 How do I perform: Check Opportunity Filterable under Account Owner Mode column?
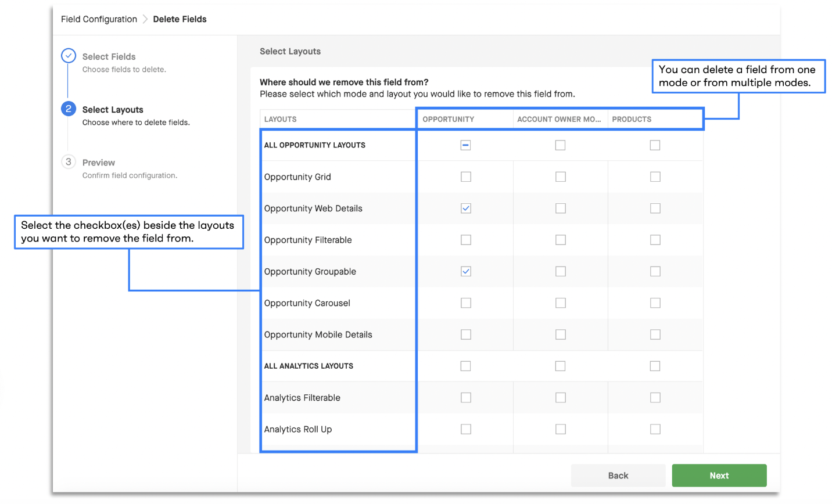pyautogui.click(x=561, y=240)
